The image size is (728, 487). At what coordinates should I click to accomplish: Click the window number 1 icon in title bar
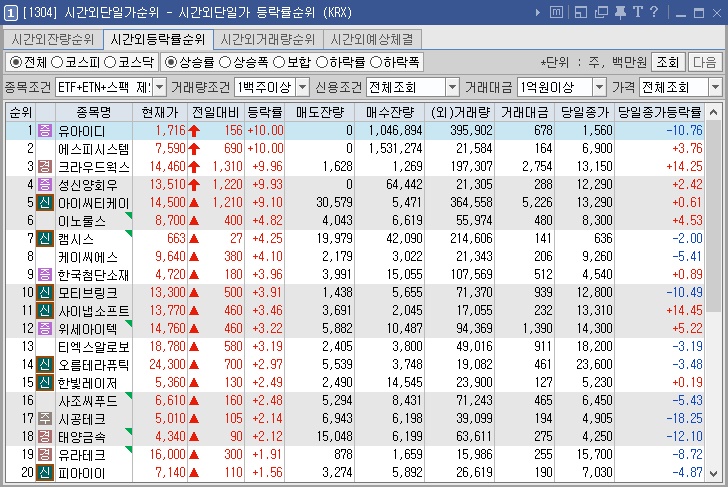coord(10,12)
